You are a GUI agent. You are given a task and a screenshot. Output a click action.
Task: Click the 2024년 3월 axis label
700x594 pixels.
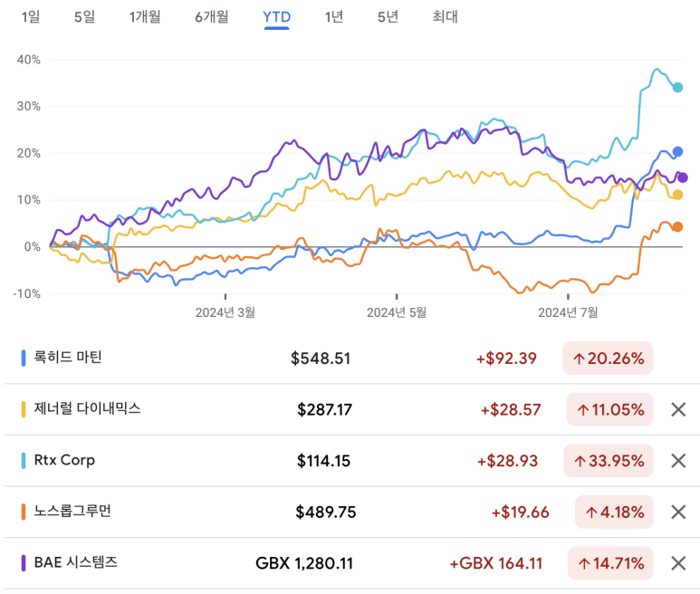coord(225,312)
